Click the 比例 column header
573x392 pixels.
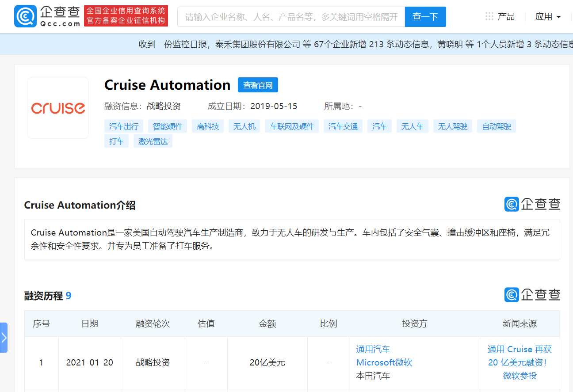tap(329, 323)
